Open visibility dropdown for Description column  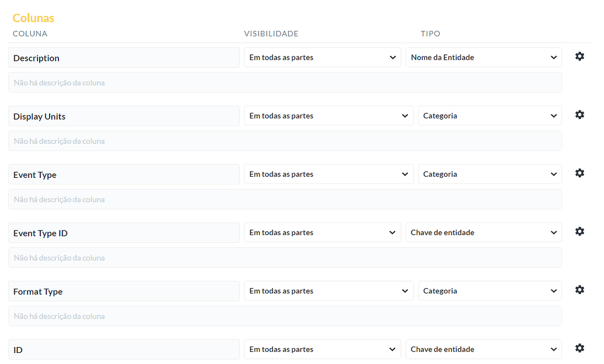[322, 57]
